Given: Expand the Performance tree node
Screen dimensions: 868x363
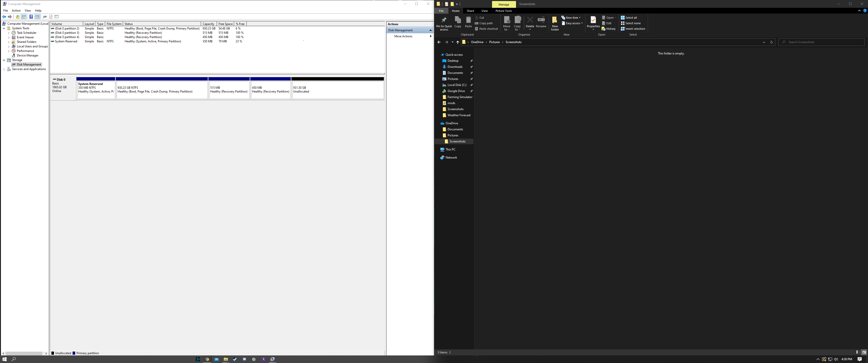Looking at the screenshot, I should (x=9, y=51).
